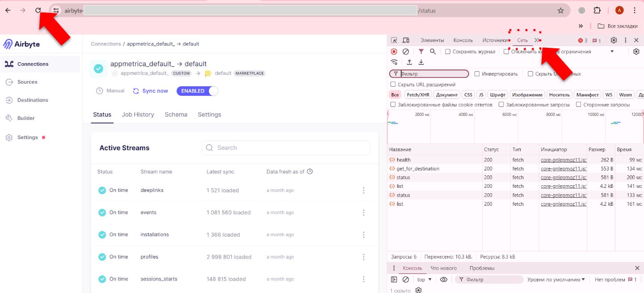Start a sync with Sync now

[x=150, y=91]
